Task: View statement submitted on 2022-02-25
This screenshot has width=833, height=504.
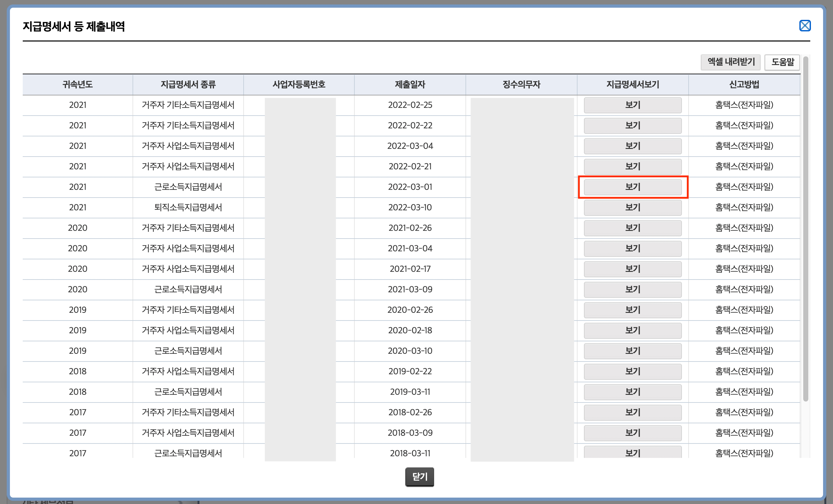Action: pos(632,105)
